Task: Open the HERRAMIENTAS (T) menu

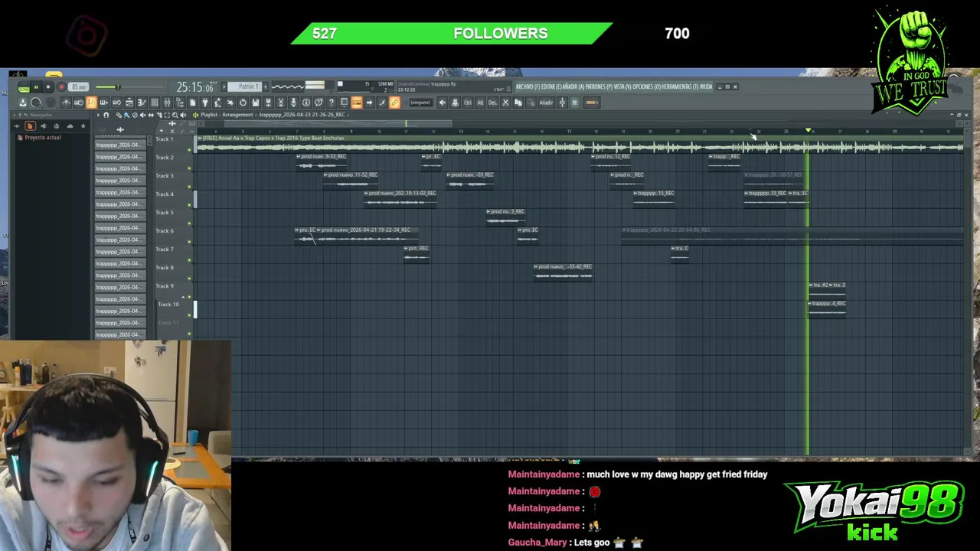Action: [x=680, y=86]
